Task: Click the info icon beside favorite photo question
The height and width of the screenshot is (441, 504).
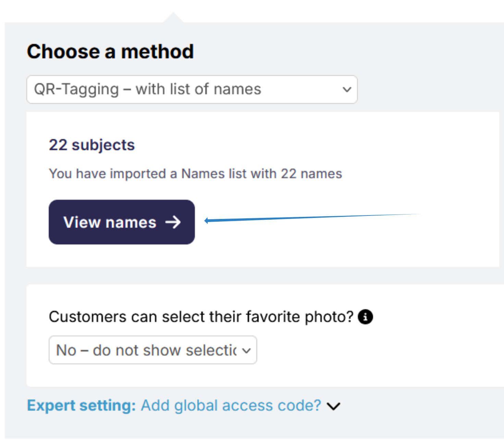Action: (x=365, y=317)
